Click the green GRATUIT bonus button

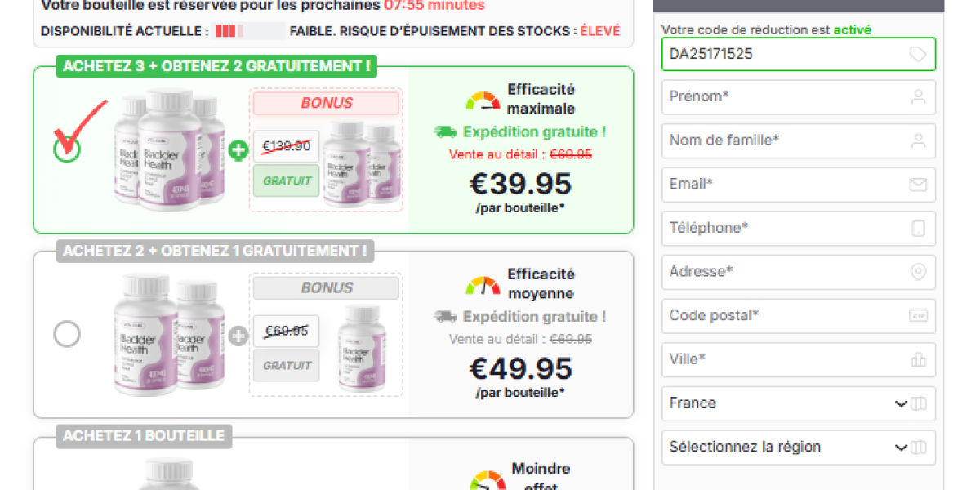286,180
